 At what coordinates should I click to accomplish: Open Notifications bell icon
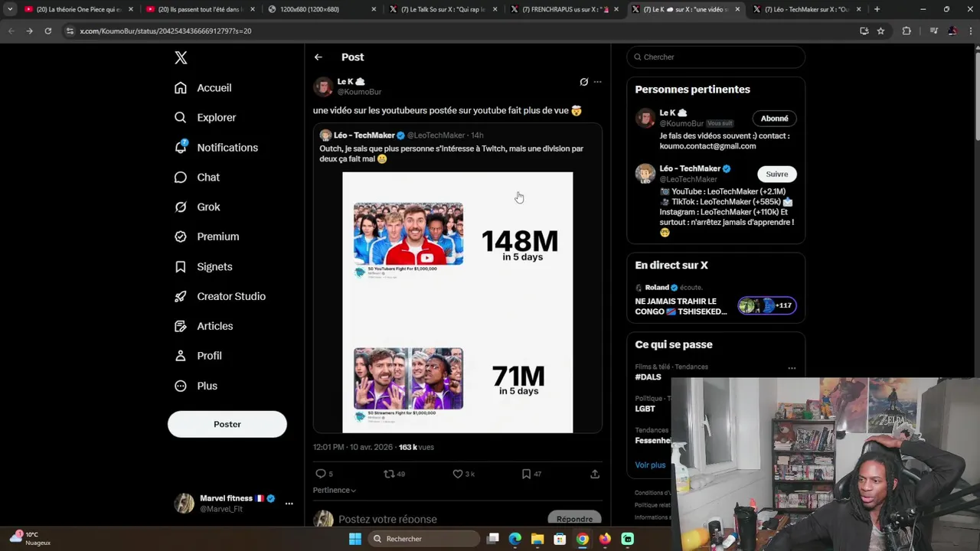coord(181,147)
